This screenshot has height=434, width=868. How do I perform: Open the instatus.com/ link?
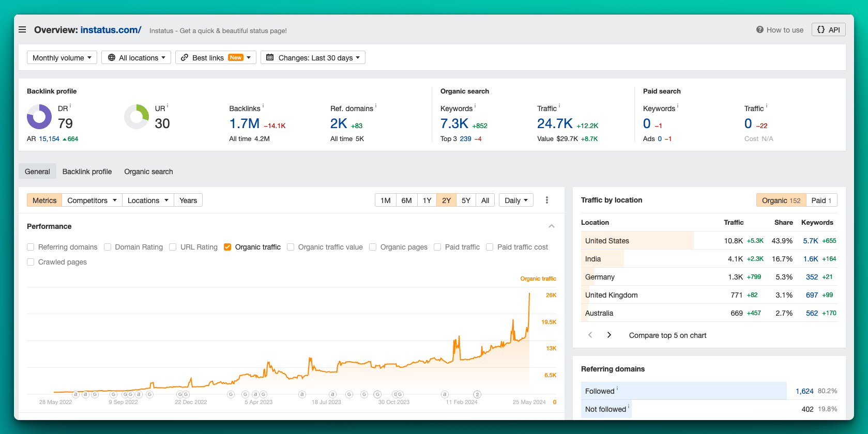tap(111, 30)
